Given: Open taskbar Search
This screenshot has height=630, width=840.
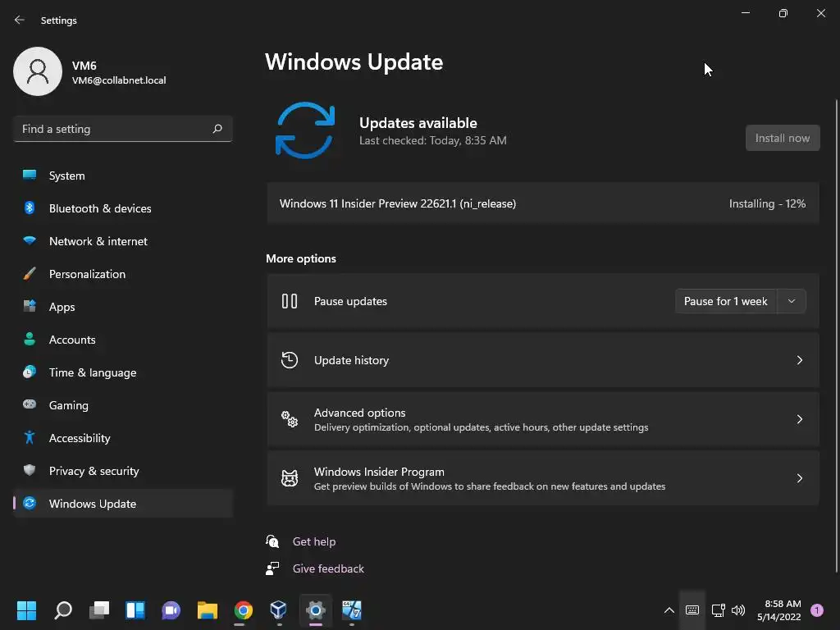Looking at the screenshot, I should pyautogui.click(x=62, y=610).
